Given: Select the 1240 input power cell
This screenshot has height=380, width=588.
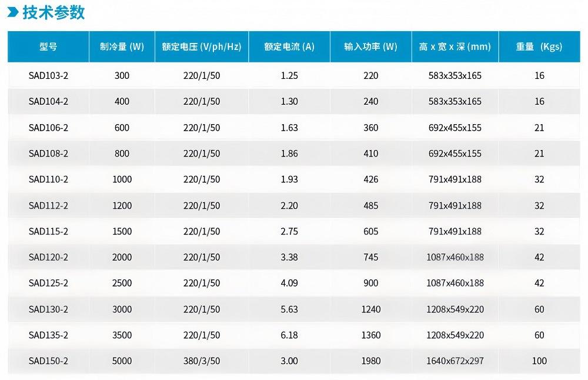Looking at the screenshot, I should pyautogui.click(x=371, y=309).
